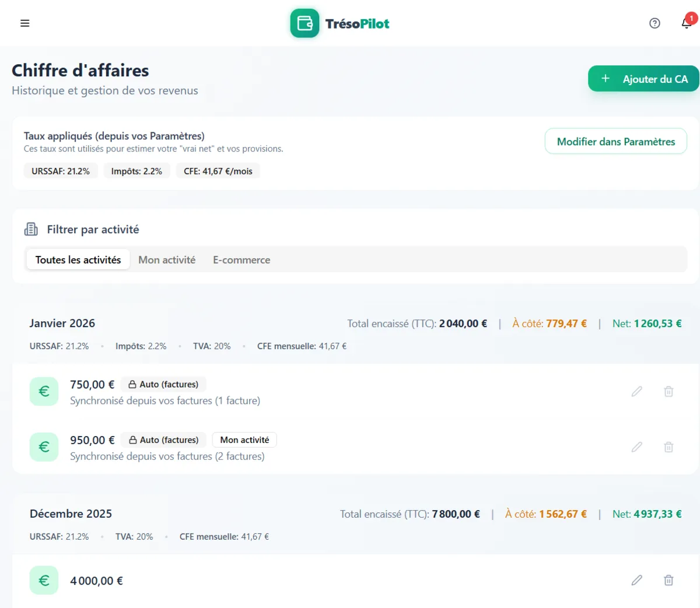Click the TrésoPilot wallet logo
Viewport: 700px width, 608px height.
[x=304, y=23]
